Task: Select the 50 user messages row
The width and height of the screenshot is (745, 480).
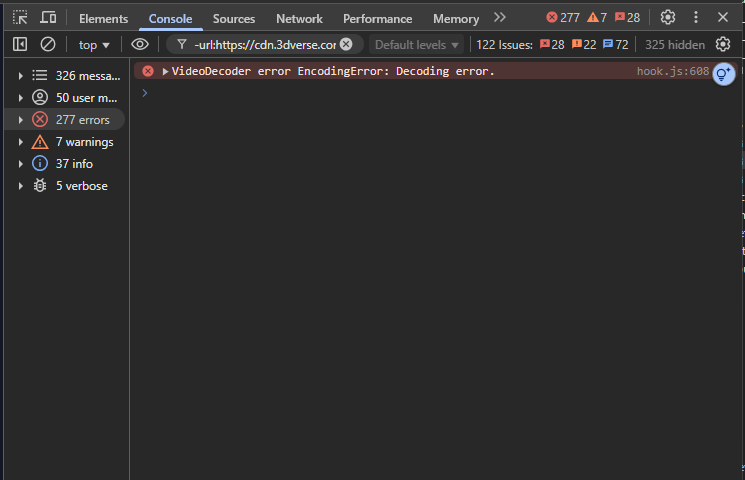Action: tap(64, 97)
